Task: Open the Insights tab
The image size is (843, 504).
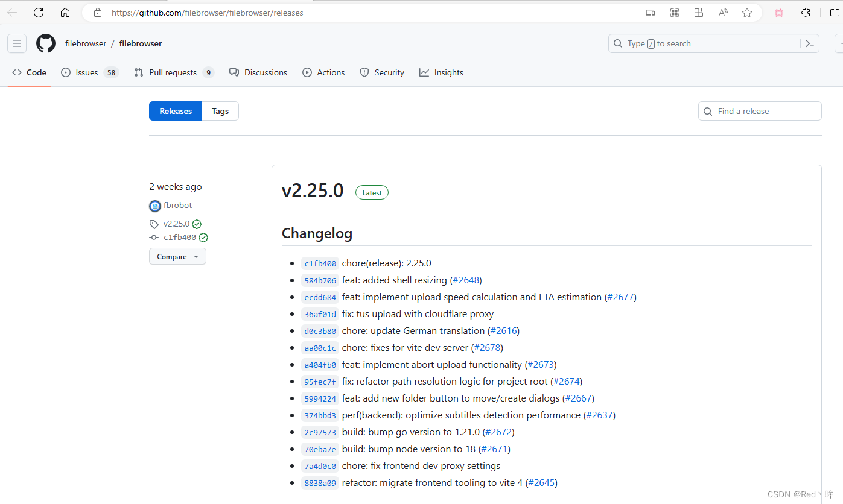Action: click(x=442, y=72)
